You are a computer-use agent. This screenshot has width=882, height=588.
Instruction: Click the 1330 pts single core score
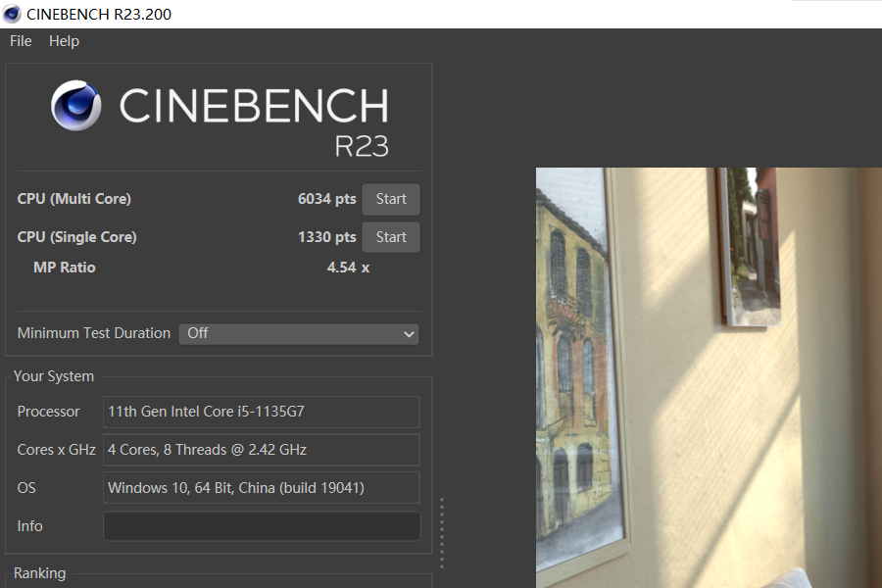(x=326, y=237)
